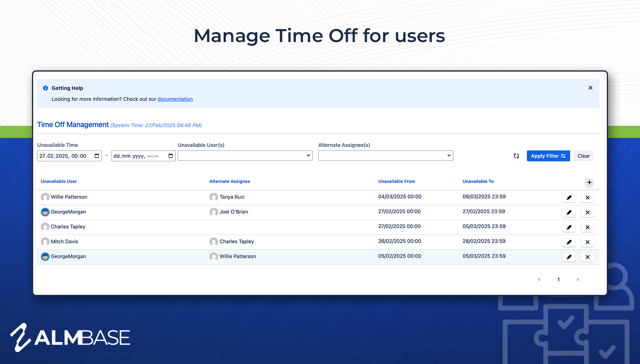Click the 28/02/2025 23:59 date cell
Screen dimensions: 640x364
pos(484,241)
